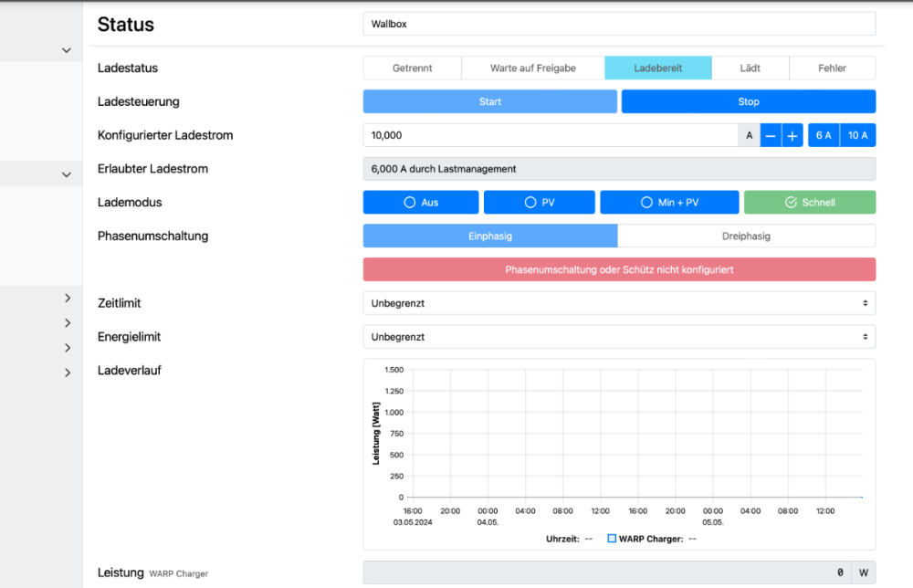913x588 pixels.
Task: Open the Zeitlimit dropdown
Action: pyautogui.click(x=618, y=303)
